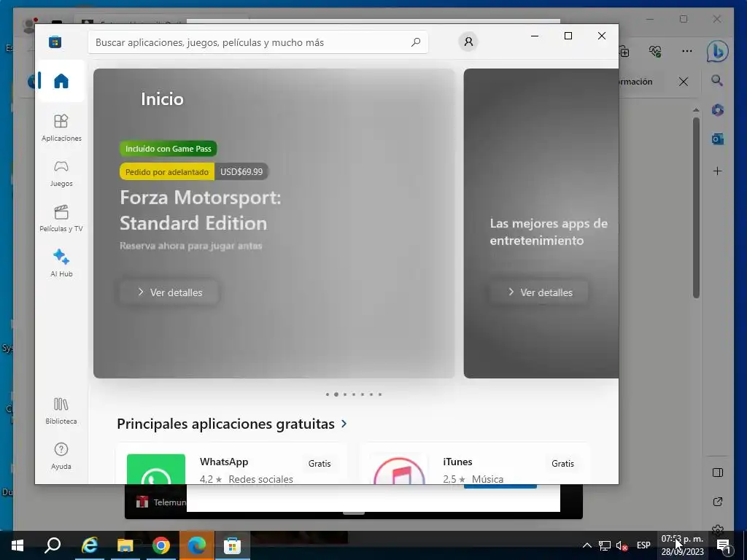
Task: Click the network tray icon
Action: click(605, 545)
